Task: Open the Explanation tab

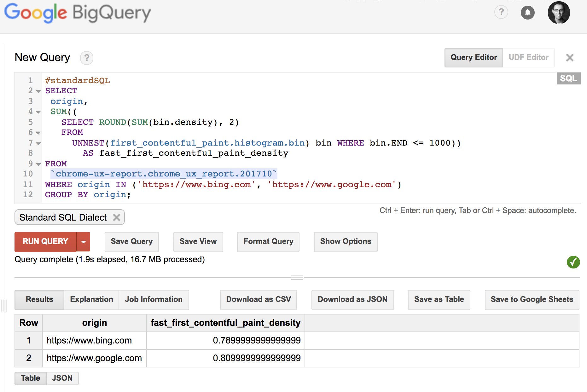Action: pos(91,299)
